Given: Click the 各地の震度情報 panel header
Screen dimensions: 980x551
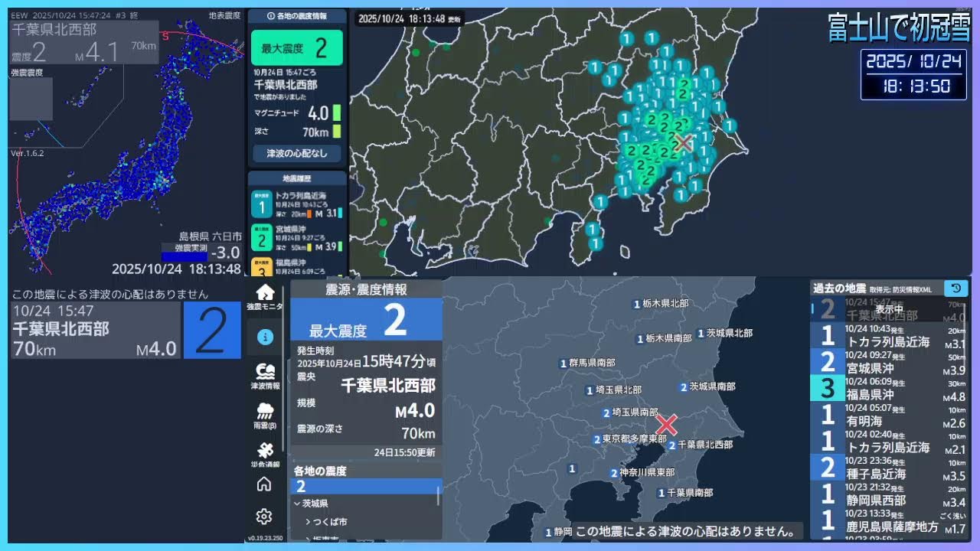Looking at the screenshot, I should 296,16.
